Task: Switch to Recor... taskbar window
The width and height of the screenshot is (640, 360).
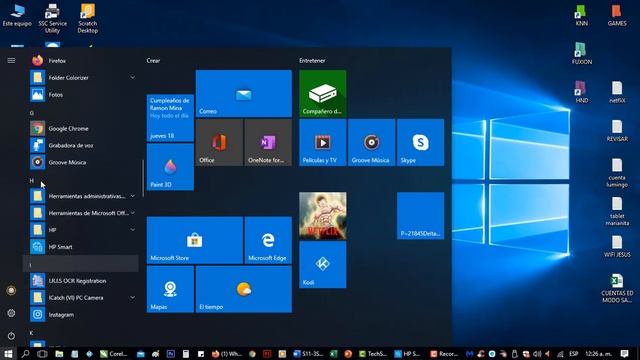Action: coord(444,353)
